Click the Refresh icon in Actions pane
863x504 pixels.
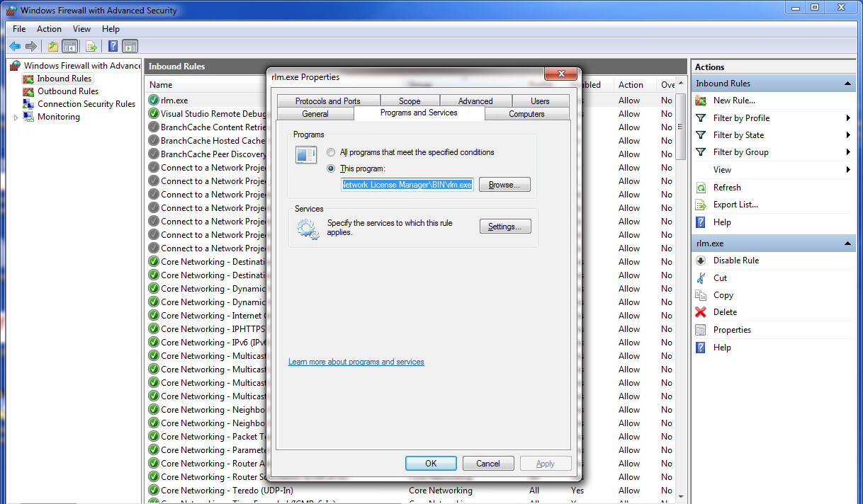pos(701,188)
